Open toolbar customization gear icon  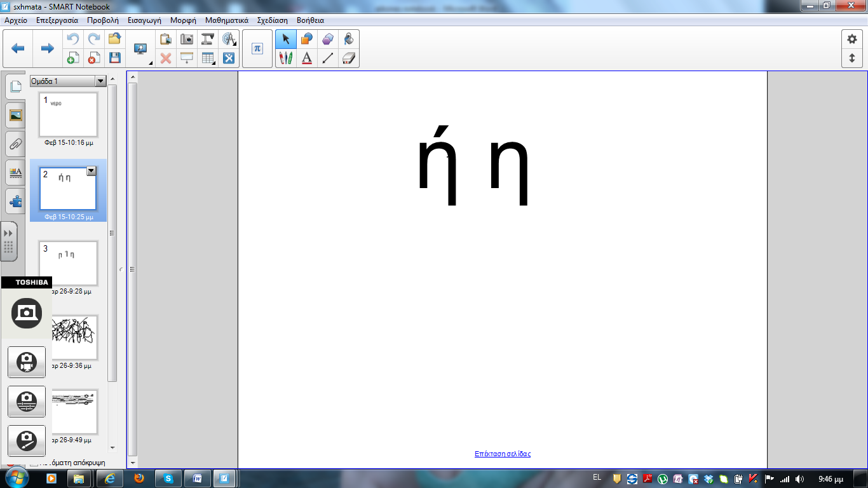tap(852, 39)
